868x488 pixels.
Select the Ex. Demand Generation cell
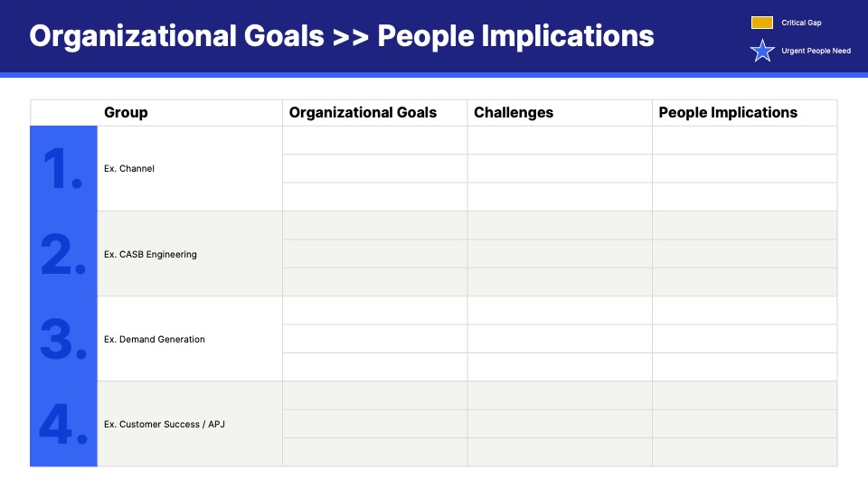155,339
